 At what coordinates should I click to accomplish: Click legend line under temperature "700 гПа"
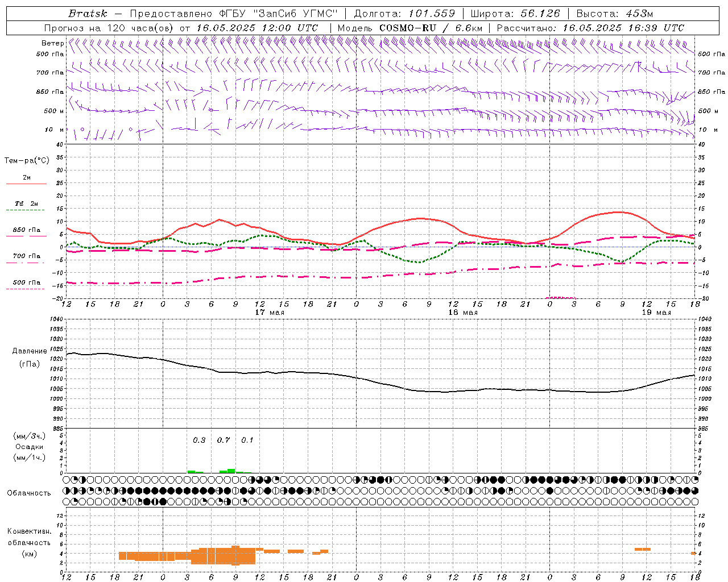pos(25,263)
